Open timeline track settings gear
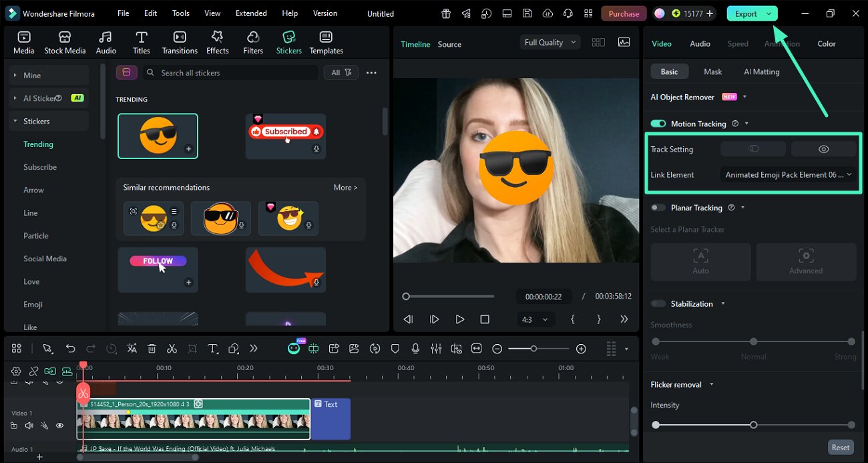Viewport: 868px width, 463px height. (16, 371)
